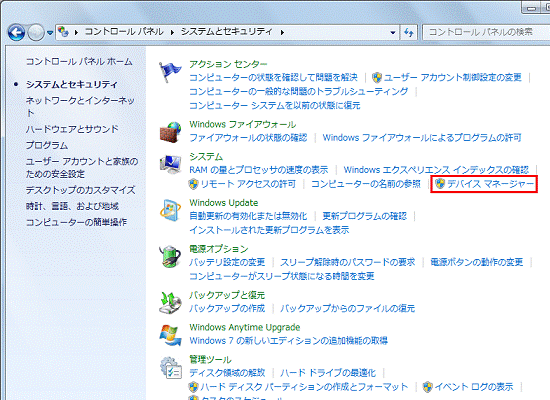
Task: Click バッテリ設定の変更 link
Action: 227,262
